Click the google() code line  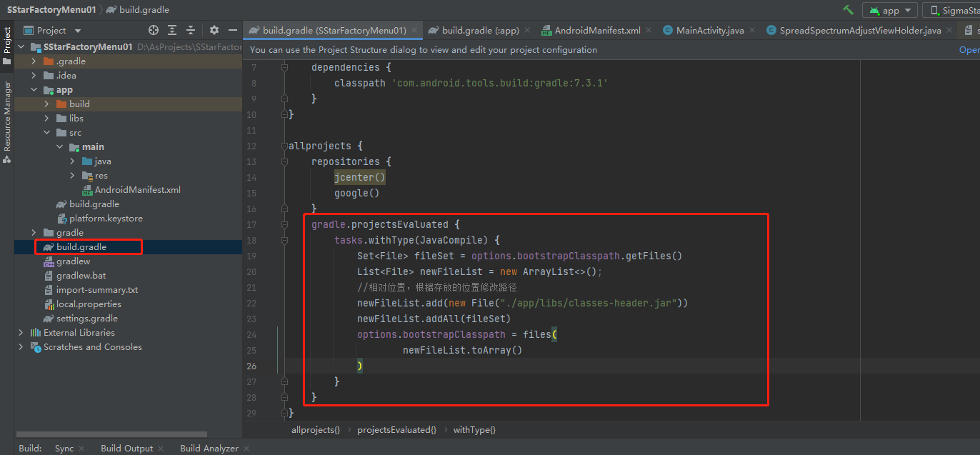tap(357, 193)
